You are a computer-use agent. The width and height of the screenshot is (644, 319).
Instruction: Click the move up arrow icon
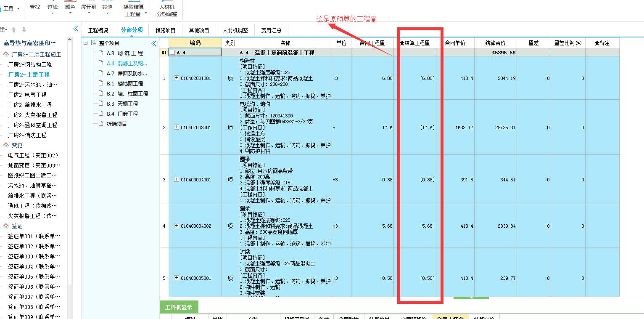[x=14, y=30]
